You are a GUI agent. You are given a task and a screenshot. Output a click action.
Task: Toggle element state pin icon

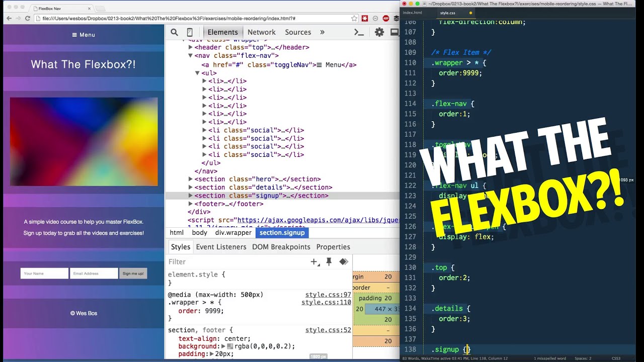pyautogui.click(x=329, y=261)
